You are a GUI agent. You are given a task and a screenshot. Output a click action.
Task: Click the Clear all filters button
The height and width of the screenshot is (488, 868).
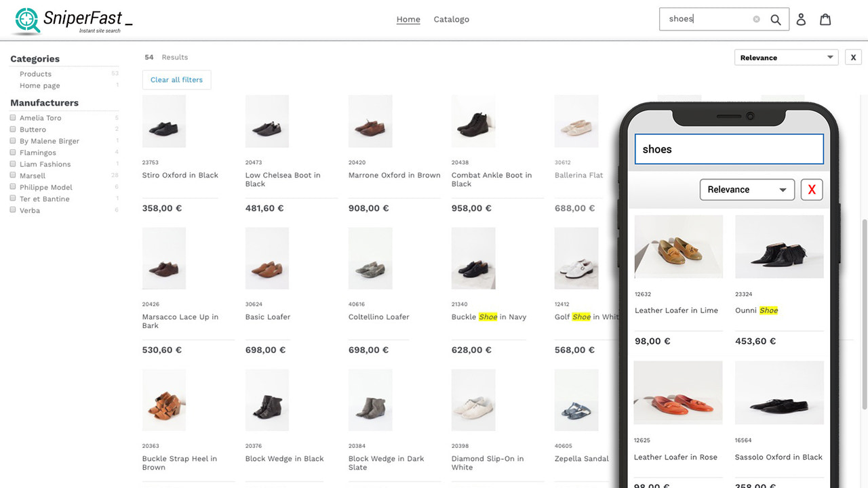(x=176, y=79)
